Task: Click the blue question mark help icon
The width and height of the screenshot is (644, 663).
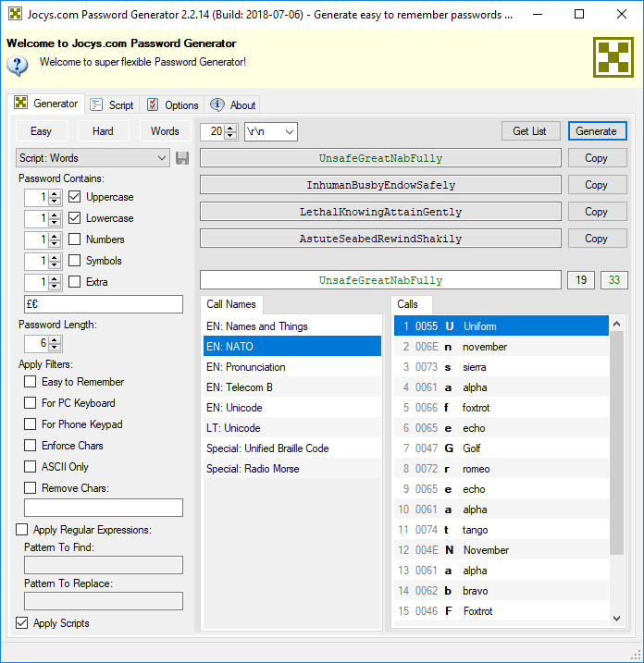Action: [x=18, y=66]
